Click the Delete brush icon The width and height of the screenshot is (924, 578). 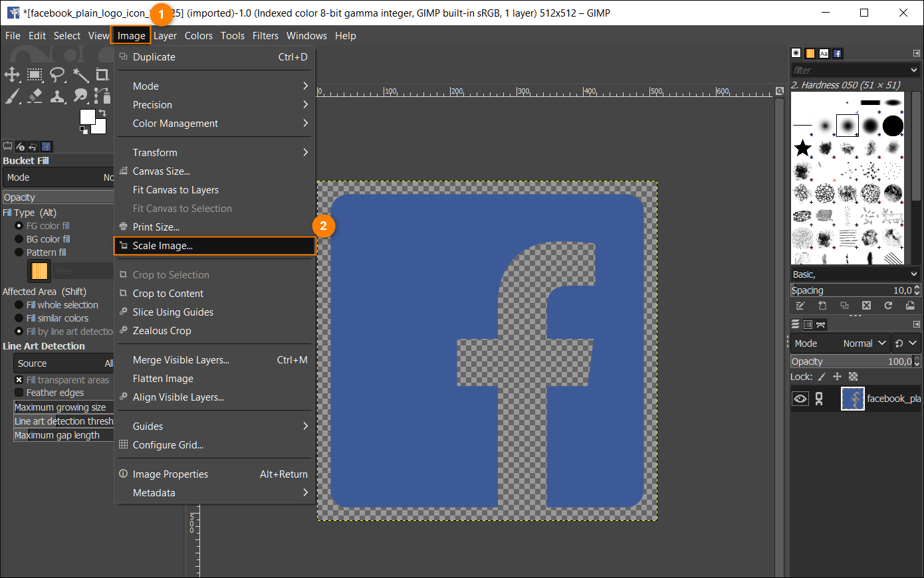point(866,306)
